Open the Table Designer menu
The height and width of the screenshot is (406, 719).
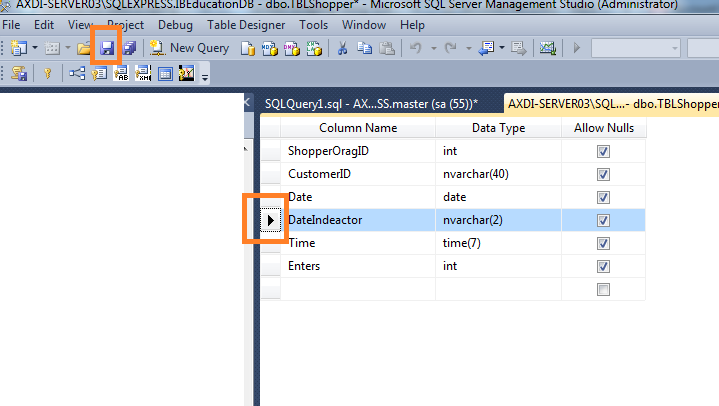(x=246, y=25)
